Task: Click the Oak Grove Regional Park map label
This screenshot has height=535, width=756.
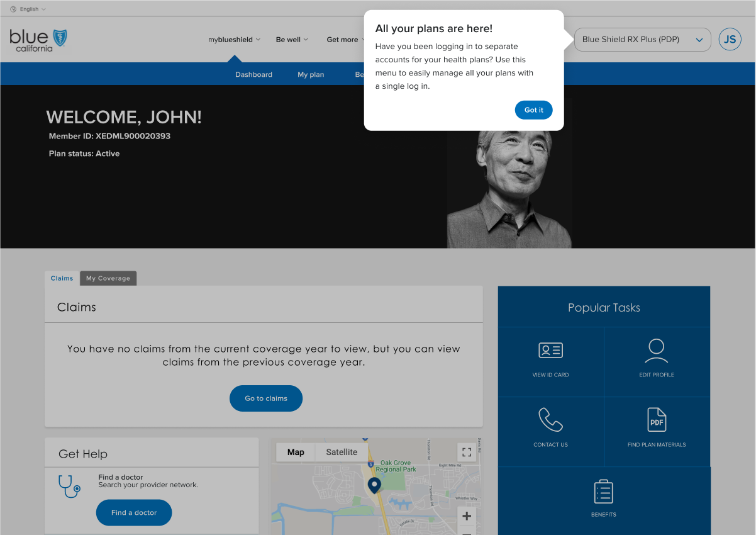Action: [396, 466]
